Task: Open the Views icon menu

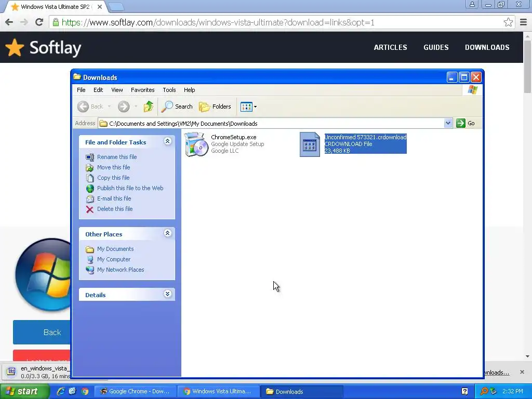Action: coord(248,107)
